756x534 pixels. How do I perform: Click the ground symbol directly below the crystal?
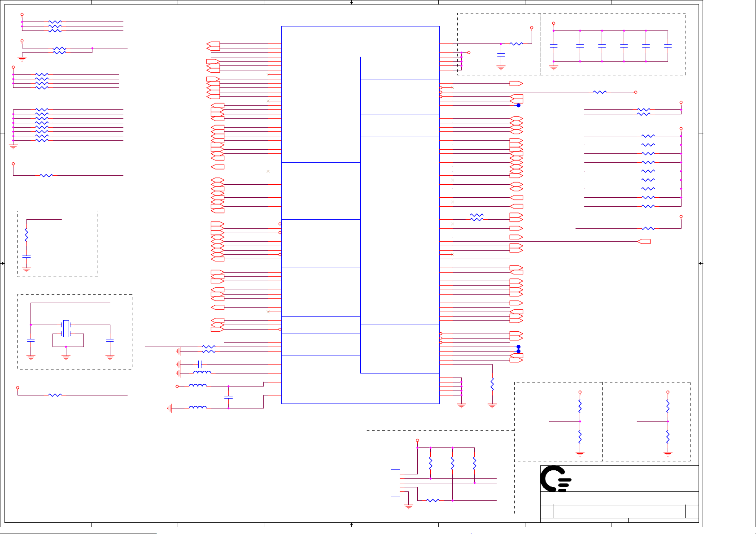pos(66,357)
